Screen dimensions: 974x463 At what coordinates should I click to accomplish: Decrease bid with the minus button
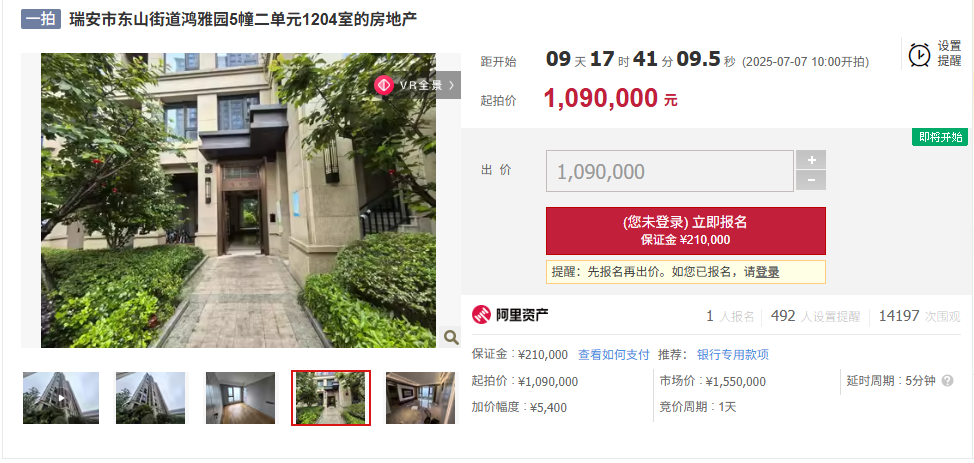tap(811, 180)
